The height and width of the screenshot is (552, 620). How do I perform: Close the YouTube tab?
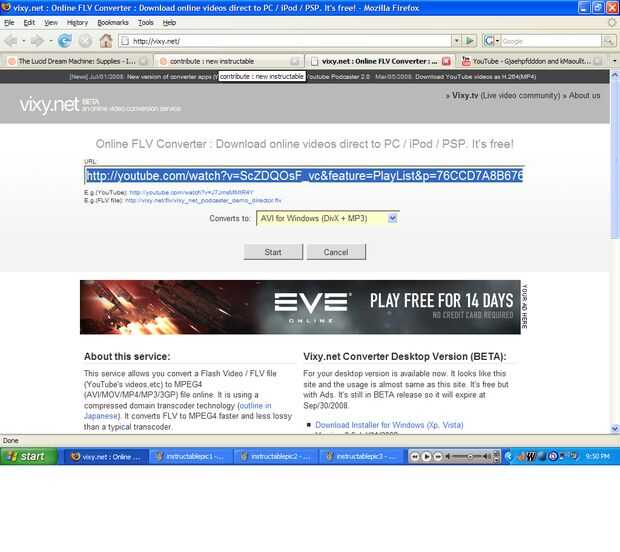598,61
